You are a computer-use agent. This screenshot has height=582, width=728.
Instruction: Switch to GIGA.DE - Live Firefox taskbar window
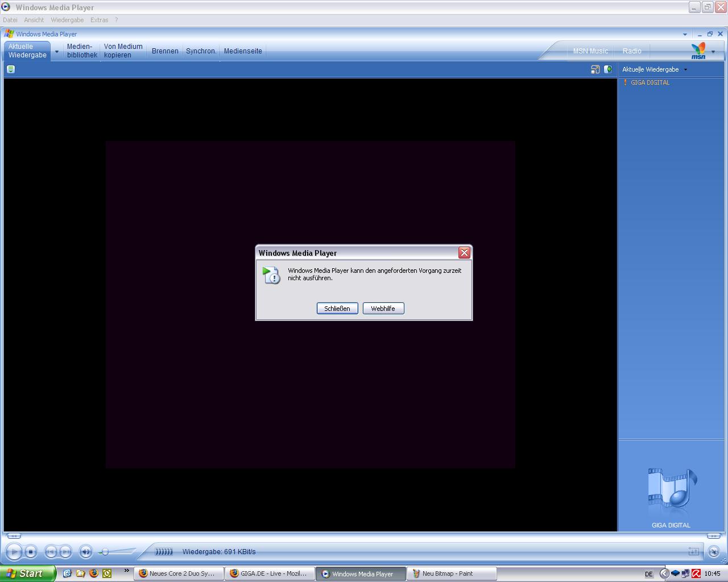270,573
